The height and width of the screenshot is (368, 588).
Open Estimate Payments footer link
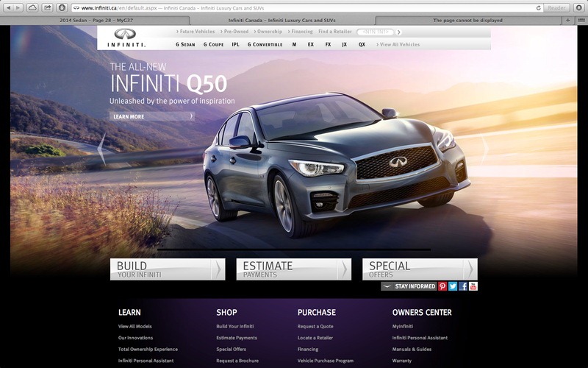pyautogui.click(x=237, y=338)
